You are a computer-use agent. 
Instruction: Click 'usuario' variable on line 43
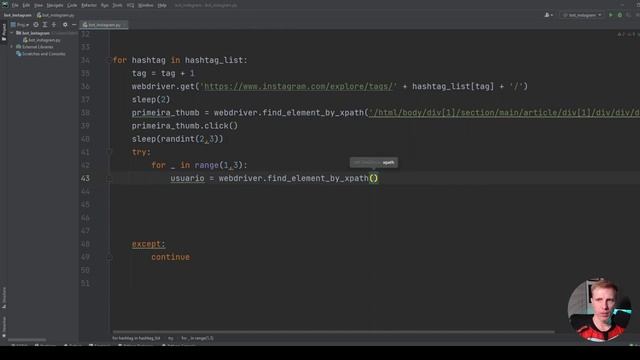pyautogui.click(x=187, y=178)
